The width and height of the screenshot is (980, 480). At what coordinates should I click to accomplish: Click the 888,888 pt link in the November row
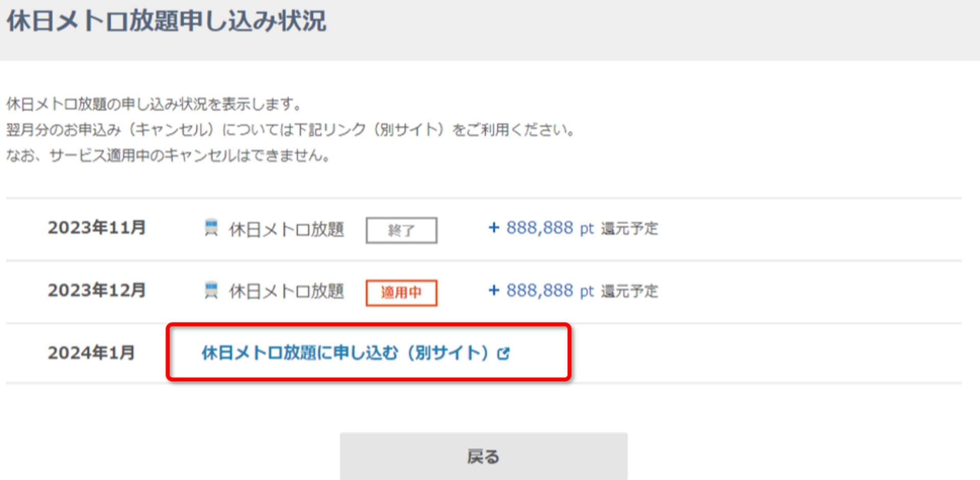pos(549,228)
